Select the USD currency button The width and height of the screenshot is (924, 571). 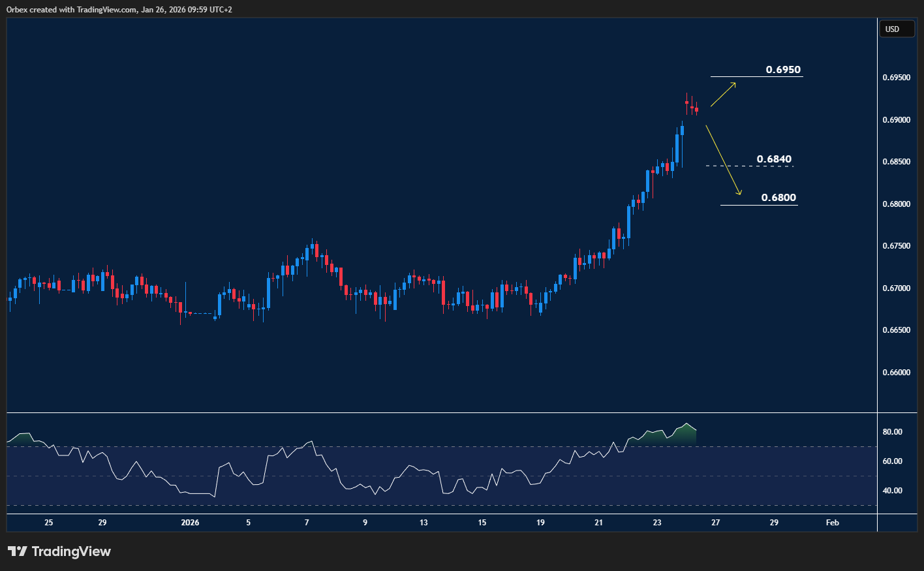(x=897, y=29)
